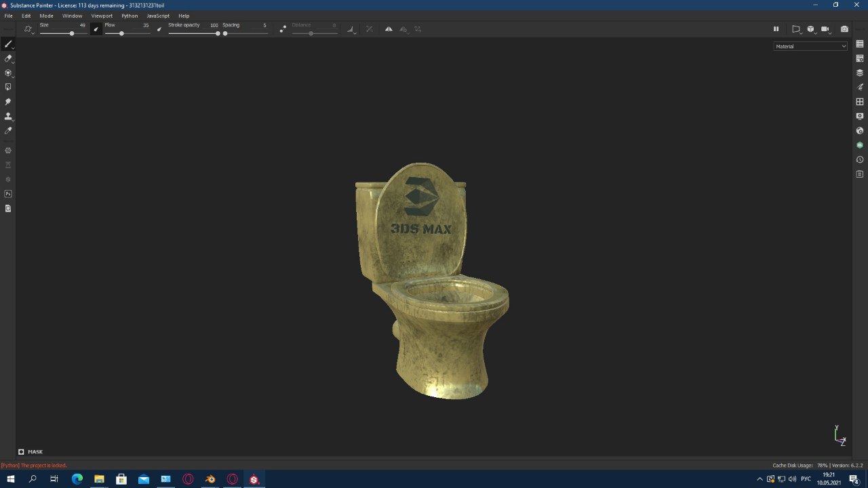Toggle the MASK indicator at bottom left

point(31,451)
